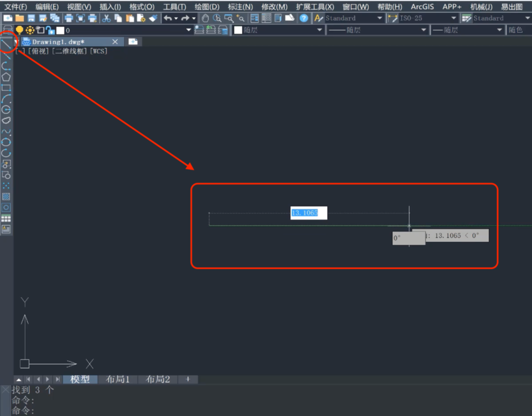The image size is (532, 416).
Task: Open the Help question mark icon
Action: pos(304,18)
